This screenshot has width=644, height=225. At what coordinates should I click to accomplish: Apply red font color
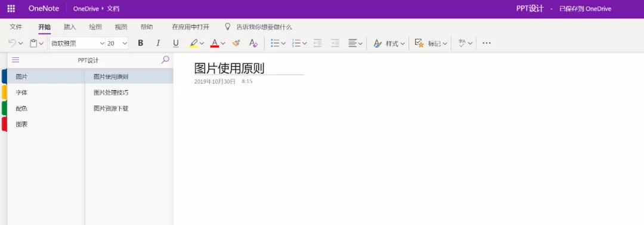(x=215, y=43)
